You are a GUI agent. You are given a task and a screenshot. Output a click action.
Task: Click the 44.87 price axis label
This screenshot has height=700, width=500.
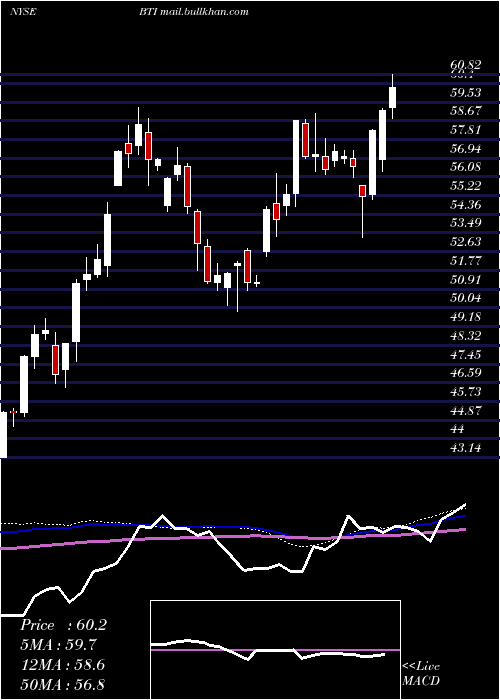point(466,411)
